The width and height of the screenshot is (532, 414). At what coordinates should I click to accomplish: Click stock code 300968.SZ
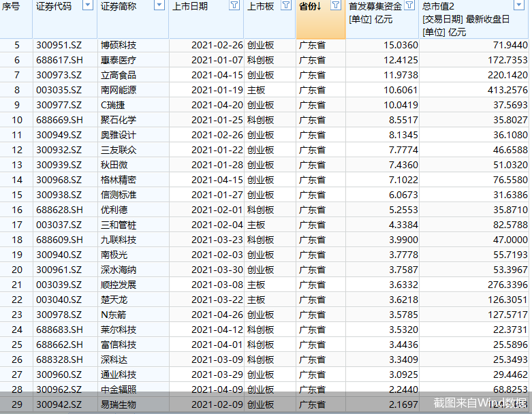(59, 180)
